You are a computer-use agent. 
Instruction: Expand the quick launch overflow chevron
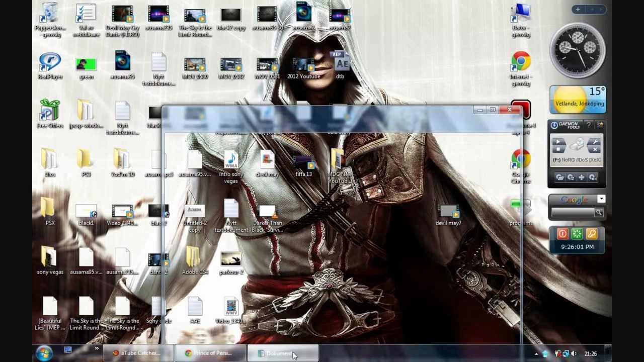97,349
